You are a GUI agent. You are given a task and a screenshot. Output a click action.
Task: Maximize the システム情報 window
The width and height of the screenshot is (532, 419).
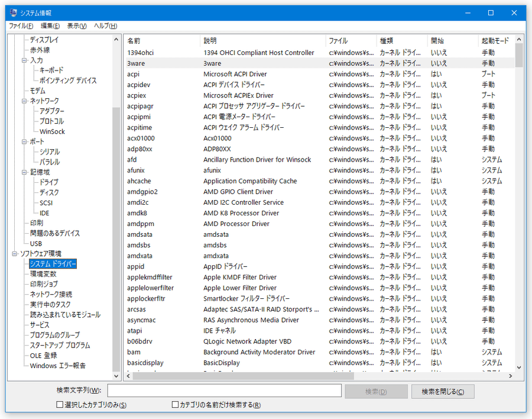pyautogui.click(x=491, y=13)
